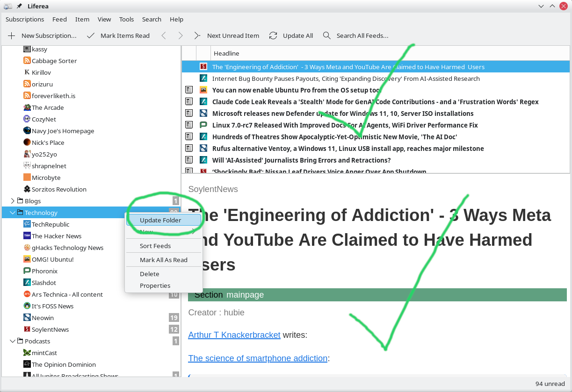
Task: Expand the Blogs folder
Action: pyautogui.click(x=13, y=201)
